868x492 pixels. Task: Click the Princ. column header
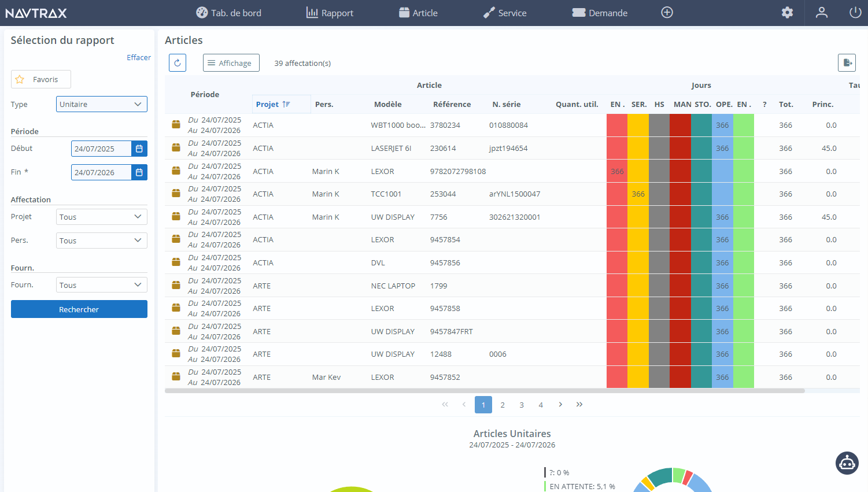point(823,104)
